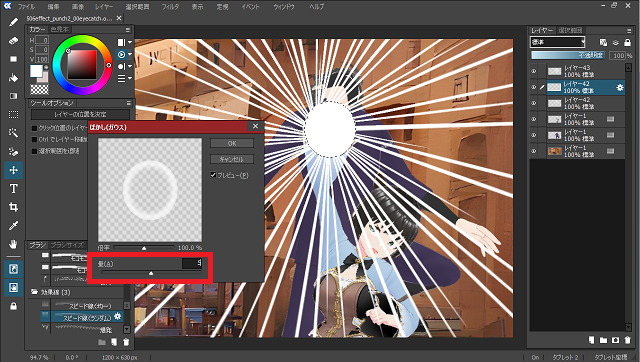The image size is (640, 362).
Task: Pick the Bucket fill tool
Action: 13,78
